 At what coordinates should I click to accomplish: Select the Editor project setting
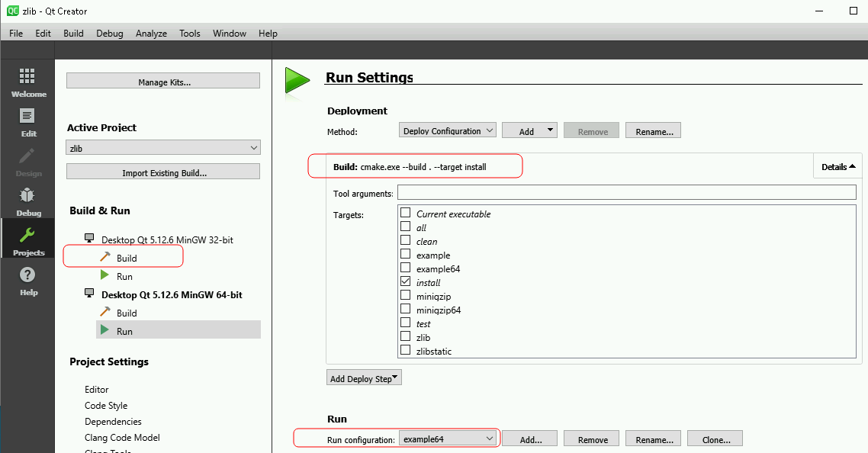coord(96,389)
